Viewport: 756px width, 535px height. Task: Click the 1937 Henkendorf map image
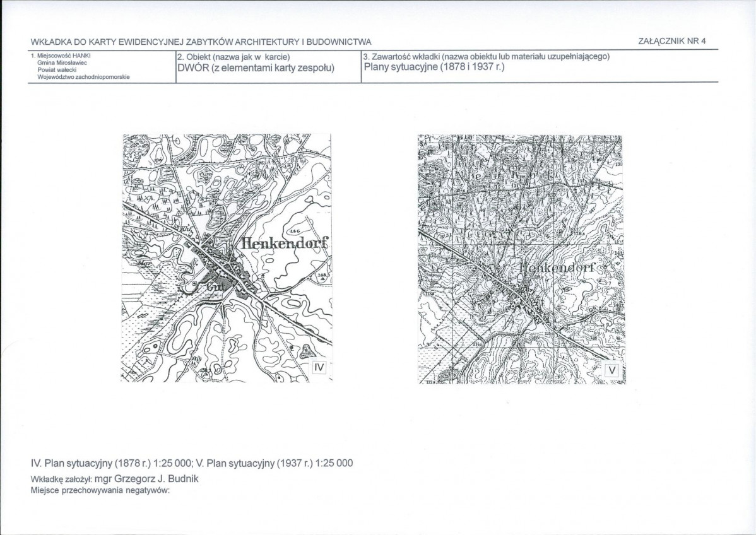(521, 259)
